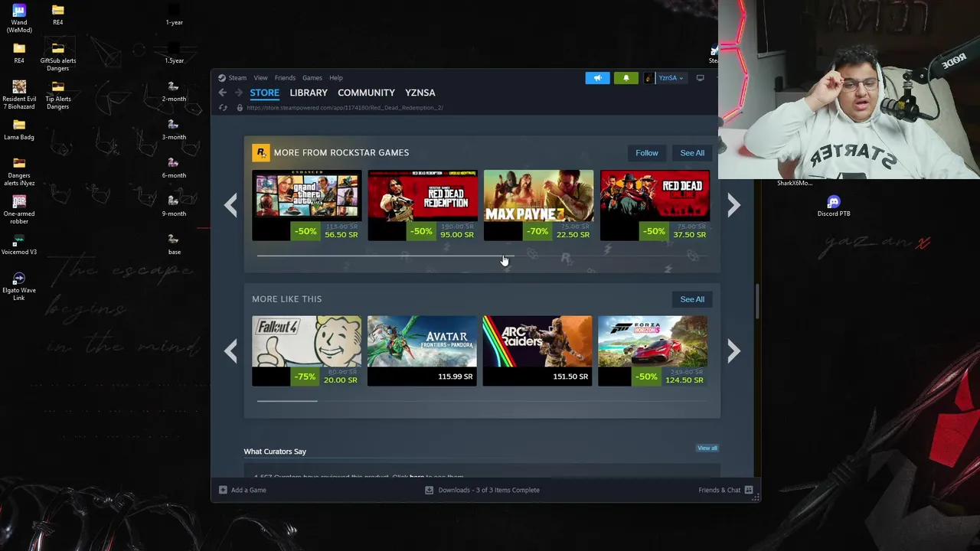The image size is (980, 551).
Task: Click the 151.50 SR price
Action: tap(570, 377)
